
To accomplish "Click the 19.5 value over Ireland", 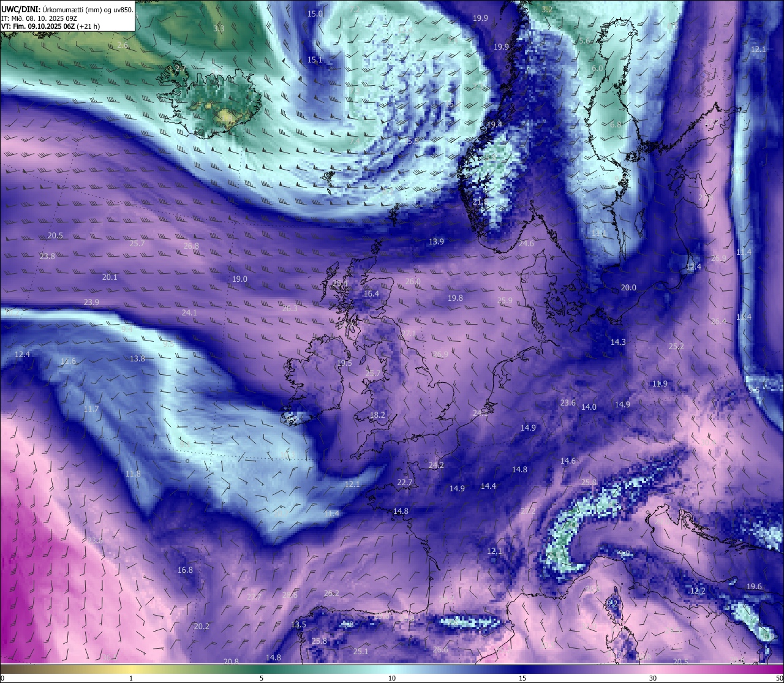I will click(x=344, y=363).
